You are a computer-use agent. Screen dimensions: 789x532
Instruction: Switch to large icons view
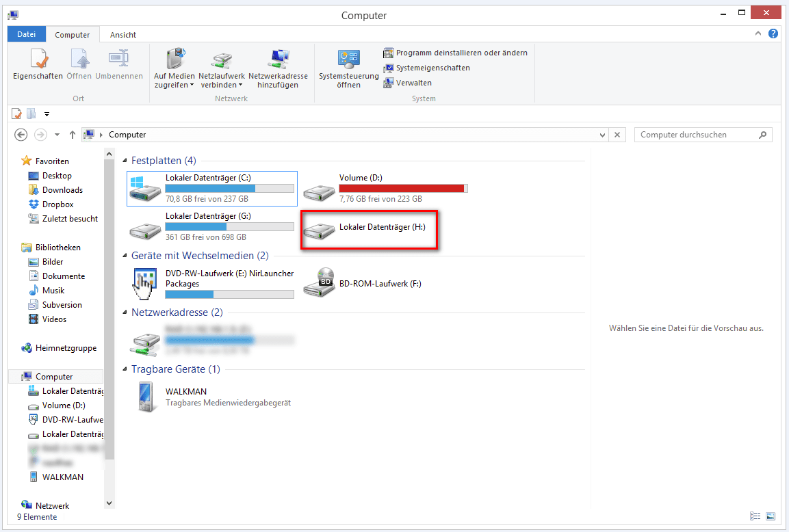tap(771, 516)
